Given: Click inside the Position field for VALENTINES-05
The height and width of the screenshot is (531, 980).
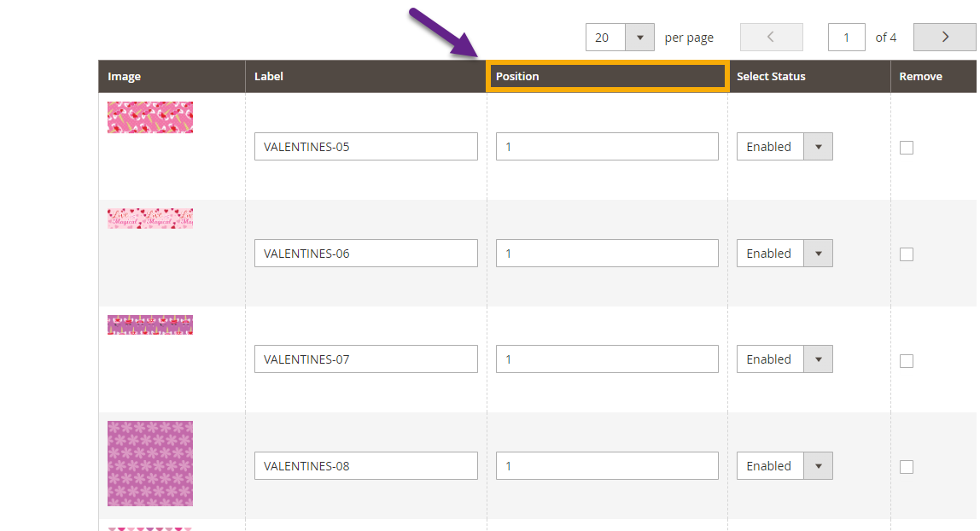Looking at the screenshot, I should [606, 146].
